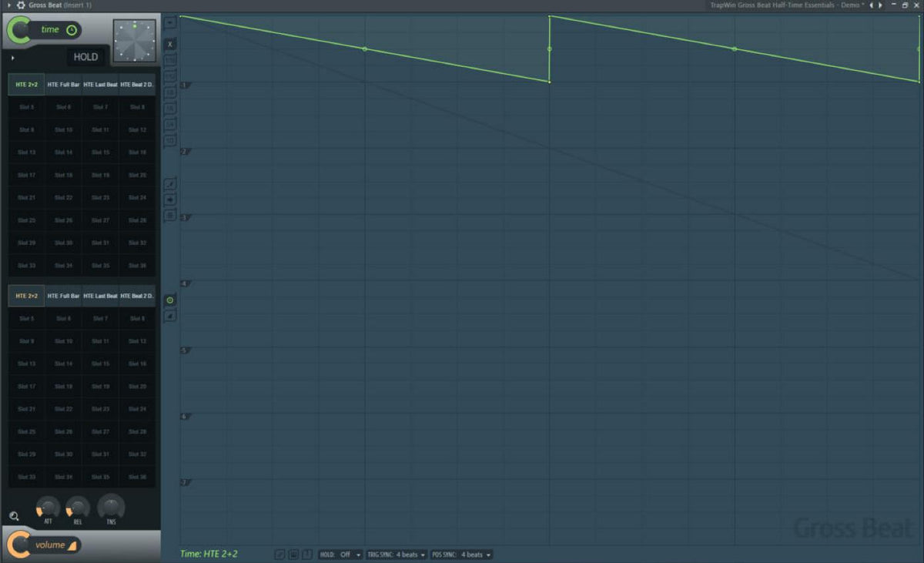Click the lines icon below the arrow tool
Screen dimensions: 924x563
tap(170, 216)
